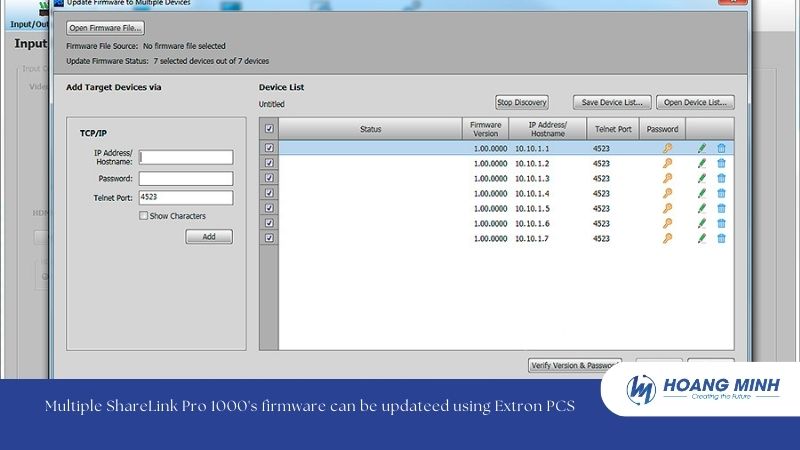Viewport: 800px width, 450px height.
Task: Click Open Device List button
Action: pyautogui.click(x=695, y=103)
